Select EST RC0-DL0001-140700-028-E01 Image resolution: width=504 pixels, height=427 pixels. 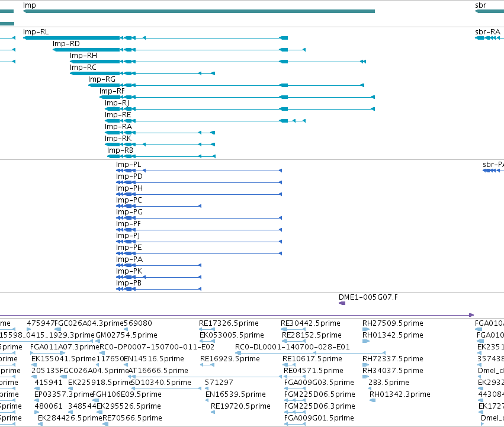(292, 347)
